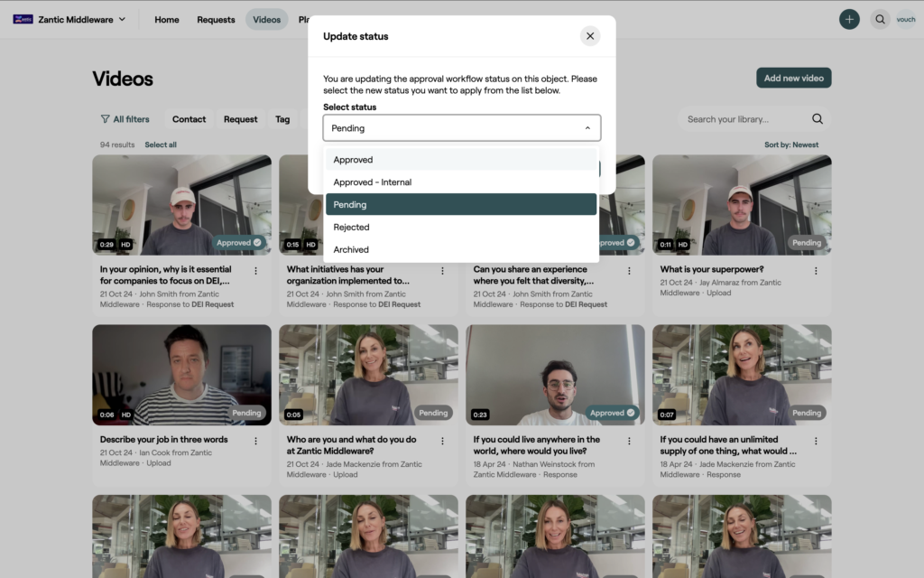The width and height of the screenshot is (924, 578).
Task: Click title 'What is your superpower?'
Action: coord(712,269)
